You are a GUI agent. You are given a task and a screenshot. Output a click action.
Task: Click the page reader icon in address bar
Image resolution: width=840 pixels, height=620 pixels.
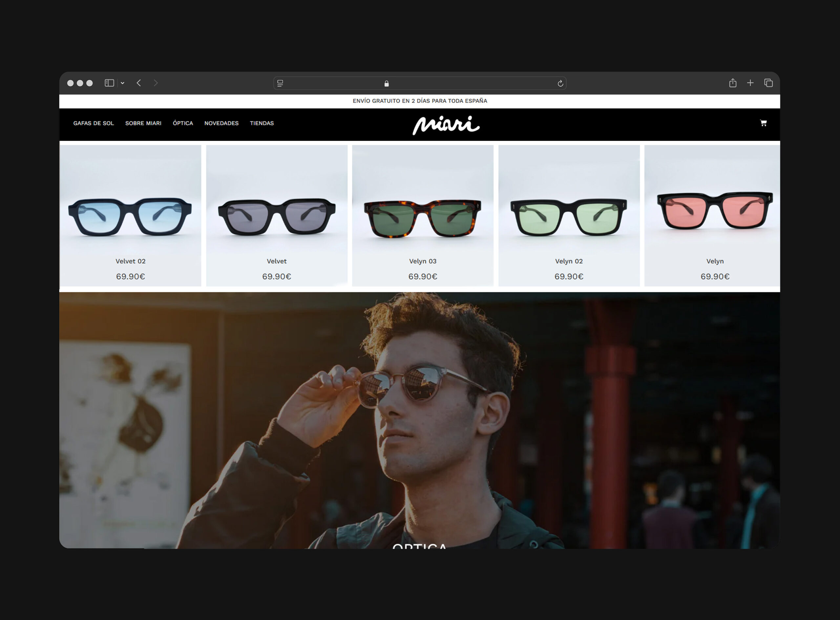click(280, 83)
